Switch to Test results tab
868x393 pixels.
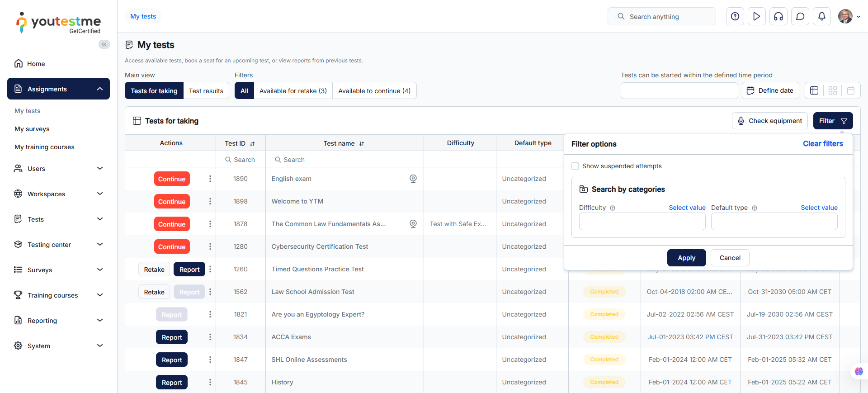[x=206, y=91]
